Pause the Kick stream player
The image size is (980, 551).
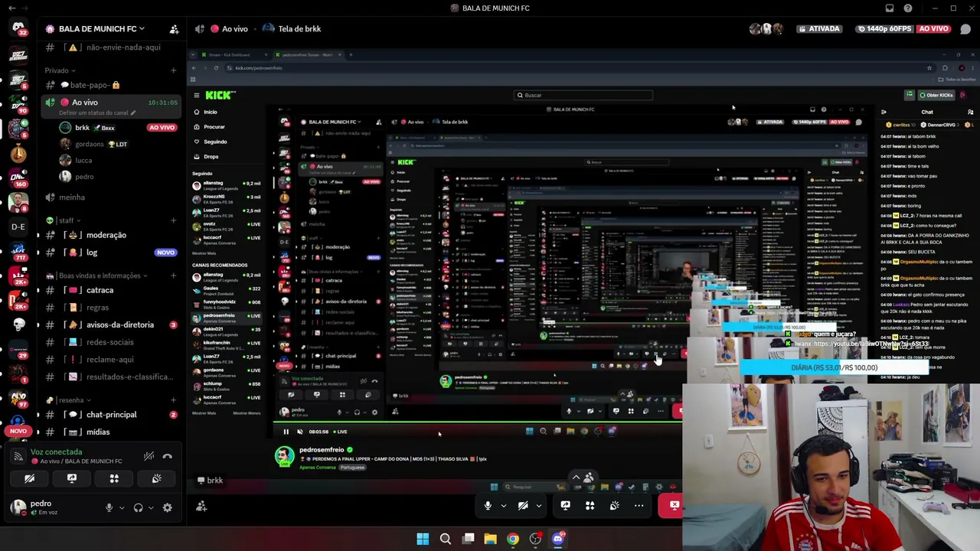pos(286,432)
